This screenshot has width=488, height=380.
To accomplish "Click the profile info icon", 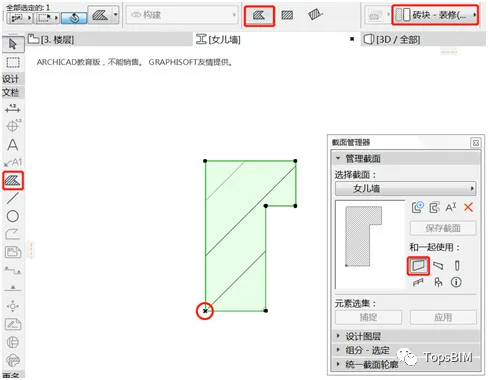I will (x=456, y=282).
